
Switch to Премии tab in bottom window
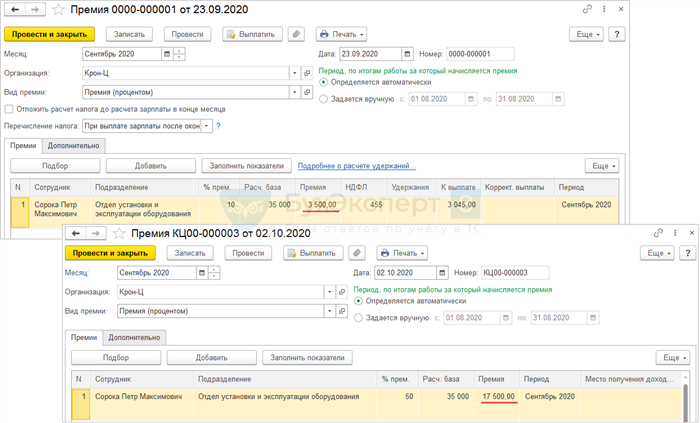(84, 338)
